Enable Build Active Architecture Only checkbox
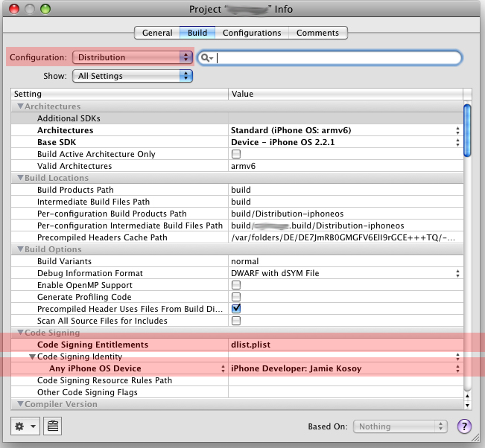The height and width of the screenshot is (448, 485). pyautogui.click(x=236, y=154)
